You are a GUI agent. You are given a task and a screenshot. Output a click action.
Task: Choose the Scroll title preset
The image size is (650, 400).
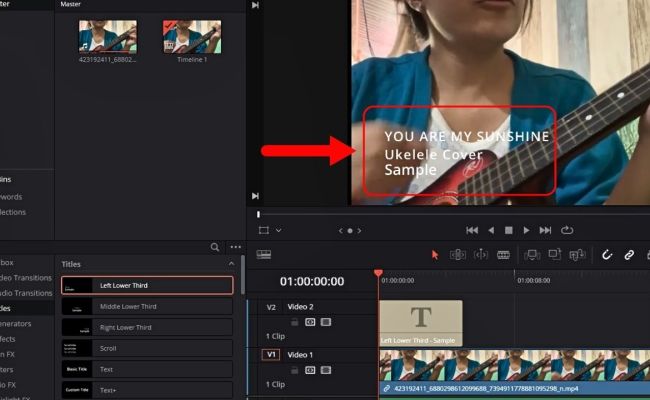point(147,348)
